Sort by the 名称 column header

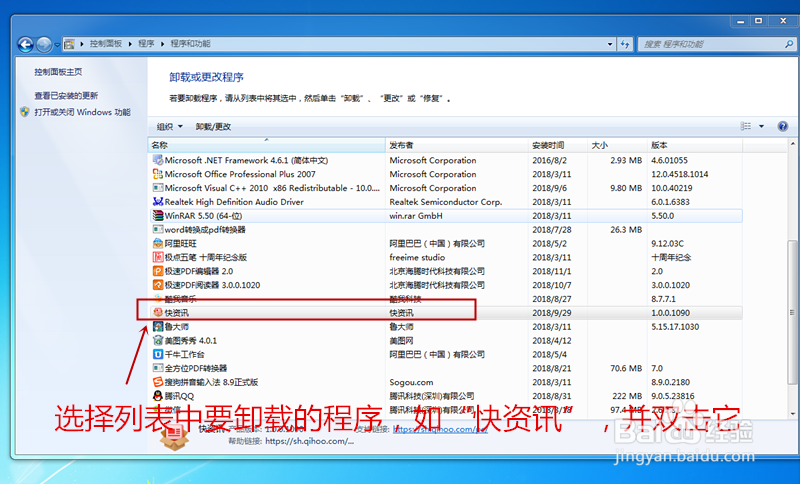point(267,145)
